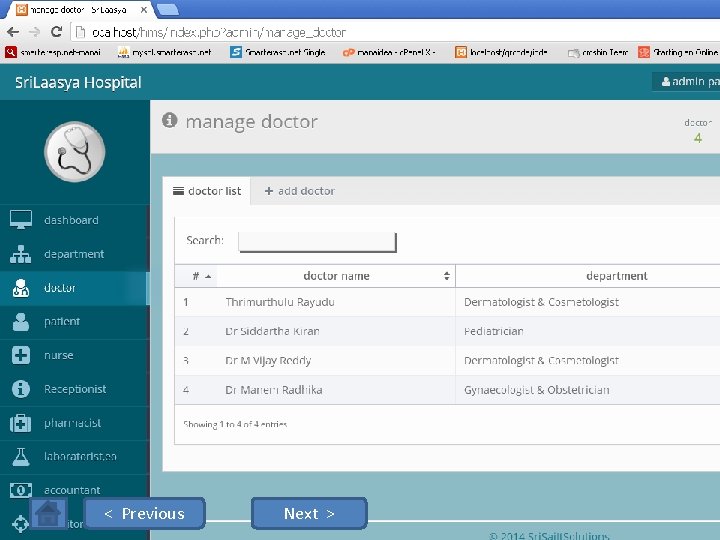Open pharmacist menu item
Image resolution: width=720 pixels, height=540 pixels.
pos(74,423)
